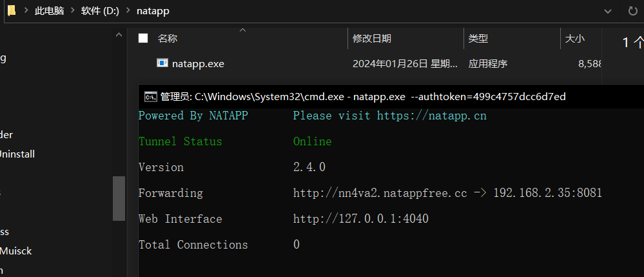
Task: Select the Muisck item in the navigation pane
Action: tap(15, 251)
